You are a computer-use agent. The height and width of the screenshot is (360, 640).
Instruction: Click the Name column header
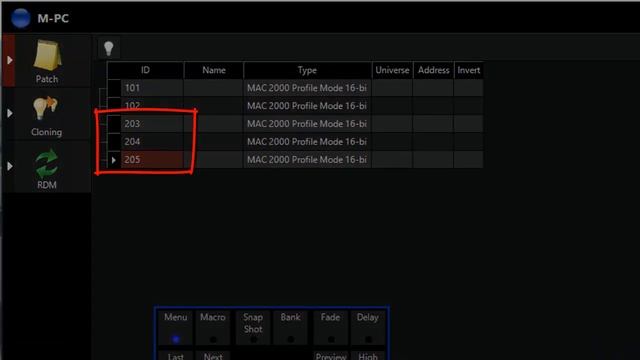click(x=214, y=70)
